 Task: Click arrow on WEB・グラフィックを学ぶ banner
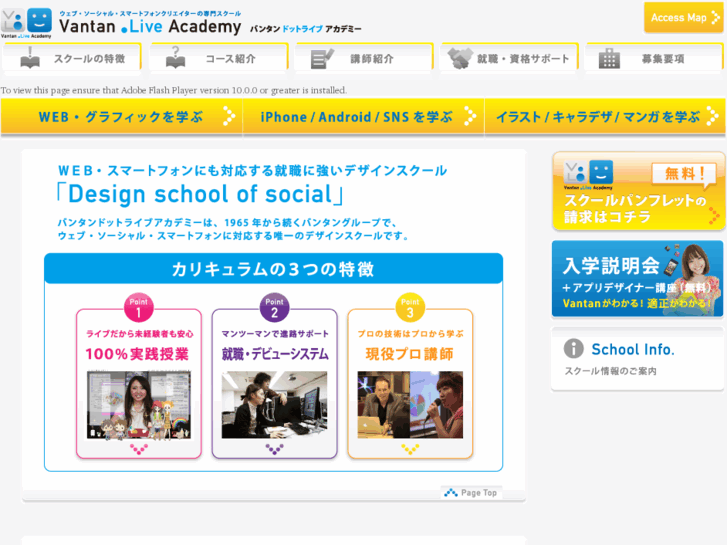[x=229, y=116]
